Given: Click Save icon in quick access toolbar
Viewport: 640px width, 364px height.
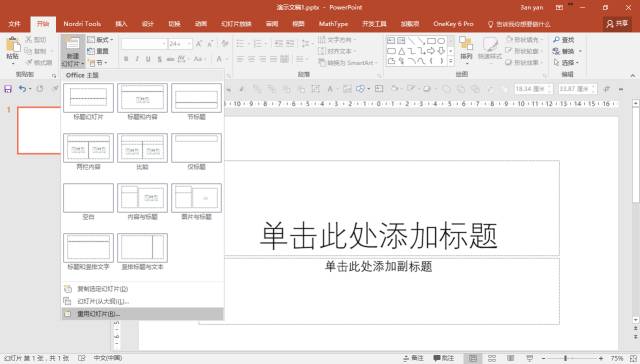Looking at the screenshot, I should pos(8,89).
